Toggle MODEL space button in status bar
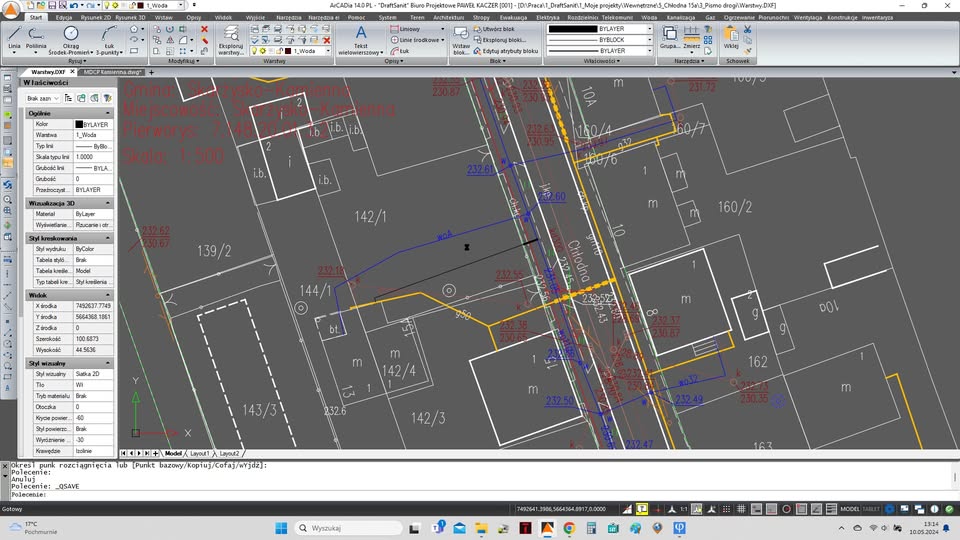The width and height of the screenshot is (960, 540). [849, 509]
